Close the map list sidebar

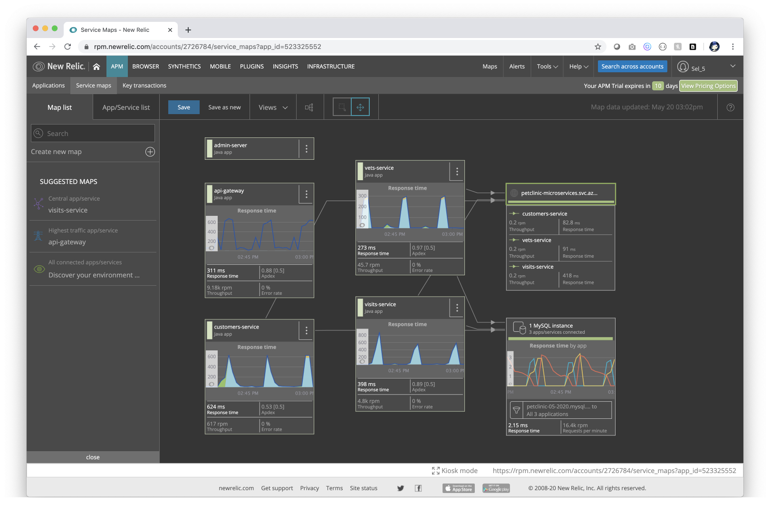click(93, 457)
